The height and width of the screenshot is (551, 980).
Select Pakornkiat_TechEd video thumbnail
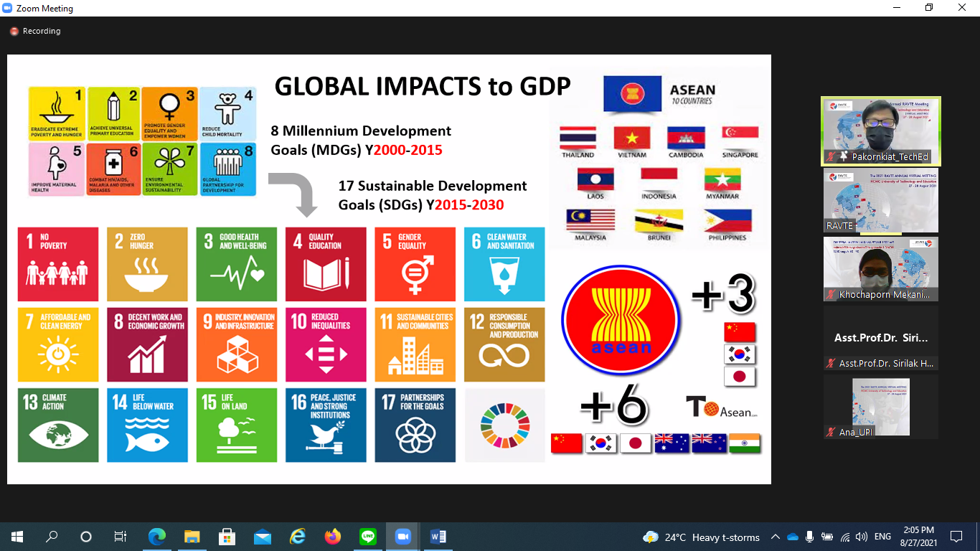[880, 131]
